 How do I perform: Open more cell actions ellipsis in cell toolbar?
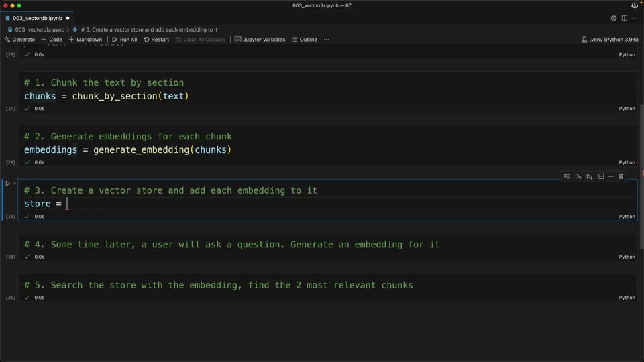tap(611, 176)
